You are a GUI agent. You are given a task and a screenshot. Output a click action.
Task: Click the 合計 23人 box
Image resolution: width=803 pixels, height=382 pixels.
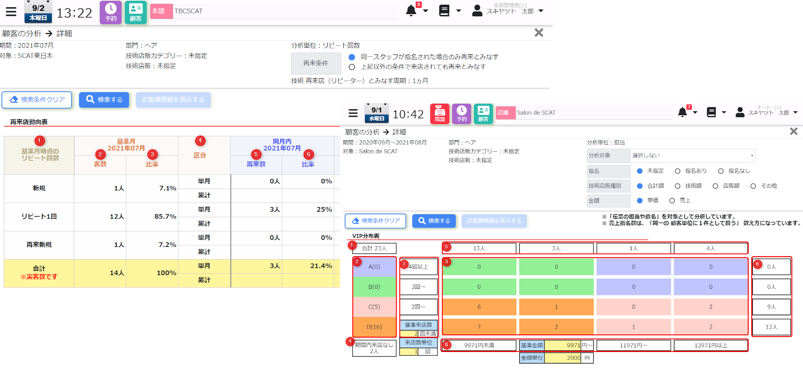coord(374,248)
